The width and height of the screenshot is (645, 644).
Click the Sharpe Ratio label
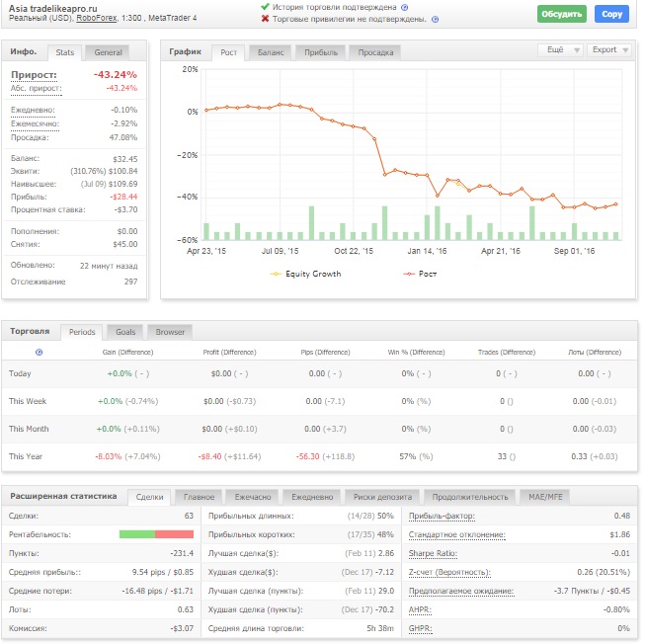(433, 553)
